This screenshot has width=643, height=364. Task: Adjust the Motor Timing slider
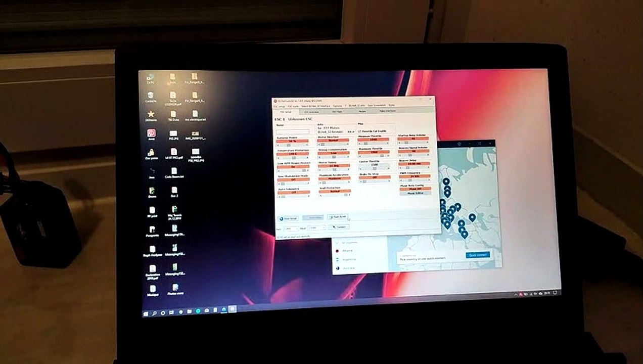[334, 169]
